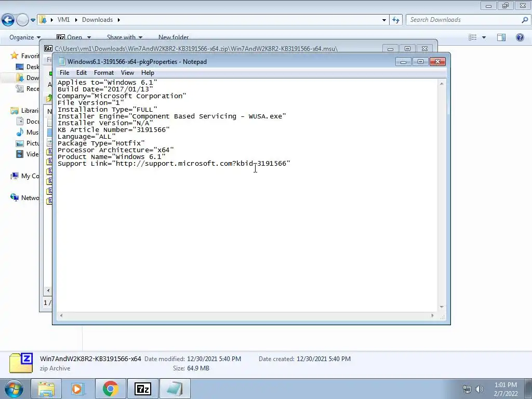Launch Windows Media Player from taskbar
Screen dimensions: 532x399
pos(77,389)
